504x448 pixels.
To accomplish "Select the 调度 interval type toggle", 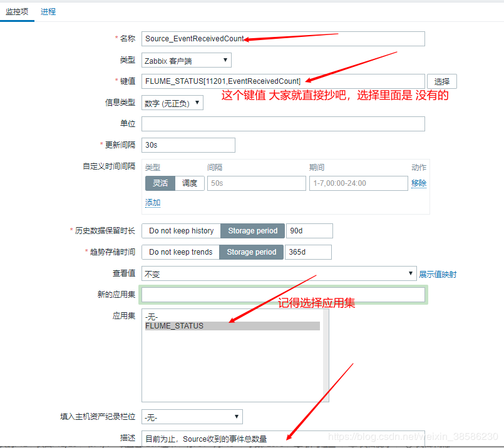I will pyautogui.click(x=190, y=183).
